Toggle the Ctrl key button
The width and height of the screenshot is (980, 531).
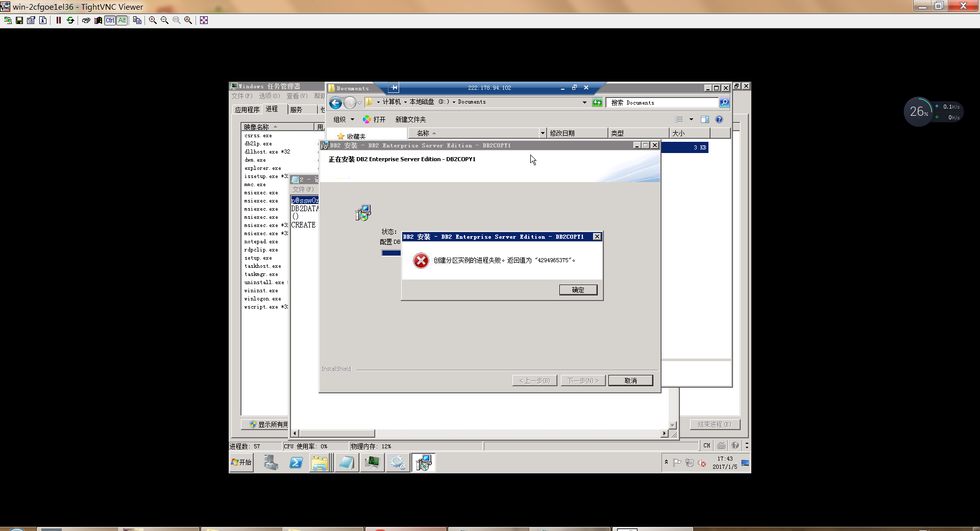coord(110,20)
